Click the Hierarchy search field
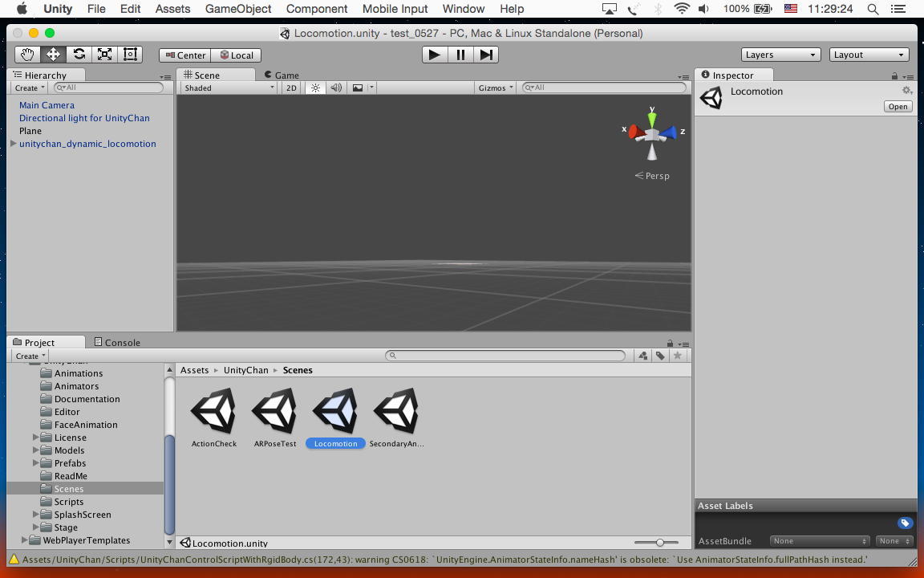The height and width of the screenshot is (578, 924). 108,88
